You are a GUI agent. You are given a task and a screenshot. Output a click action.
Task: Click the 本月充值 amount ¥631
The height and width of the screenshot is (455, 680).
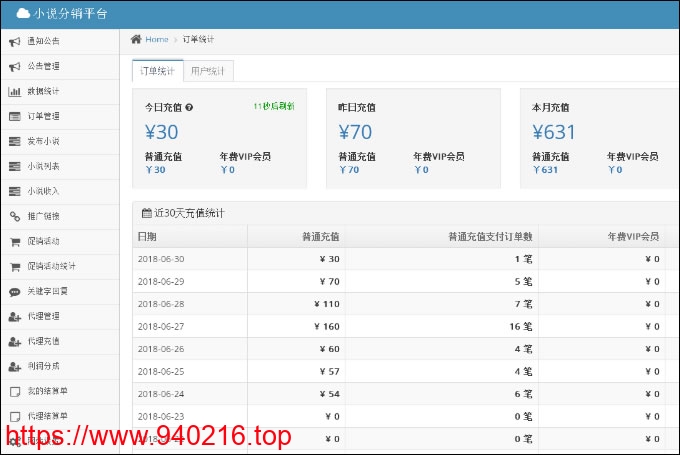pyautogui.click(x=554, y=132)
